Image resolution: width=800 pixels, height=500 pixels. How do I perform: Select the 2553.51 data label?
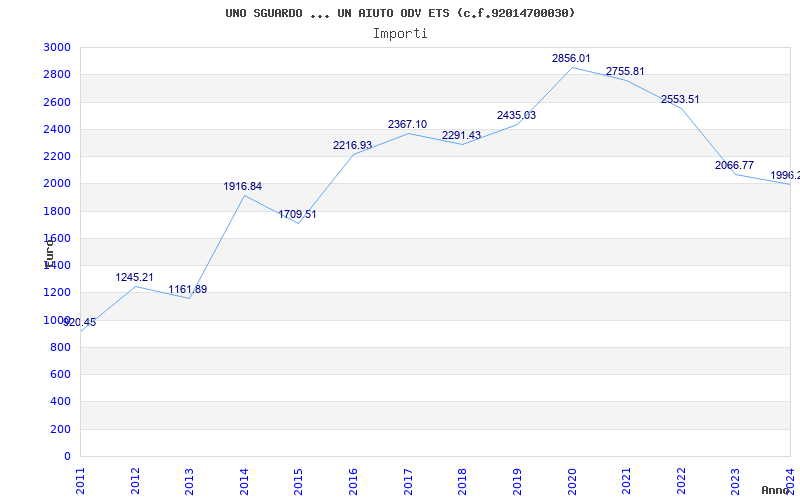[x=680, y=99]
